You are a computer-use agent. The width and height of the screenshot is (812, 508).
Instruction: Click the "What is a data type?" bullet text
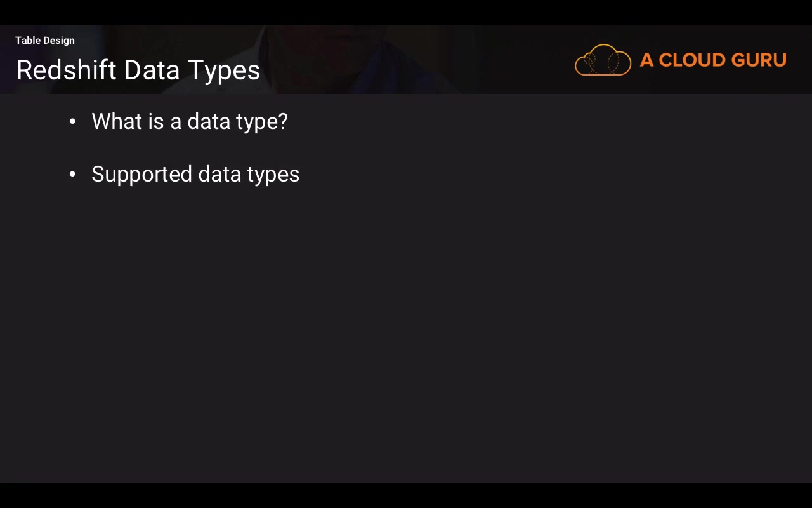190,121
